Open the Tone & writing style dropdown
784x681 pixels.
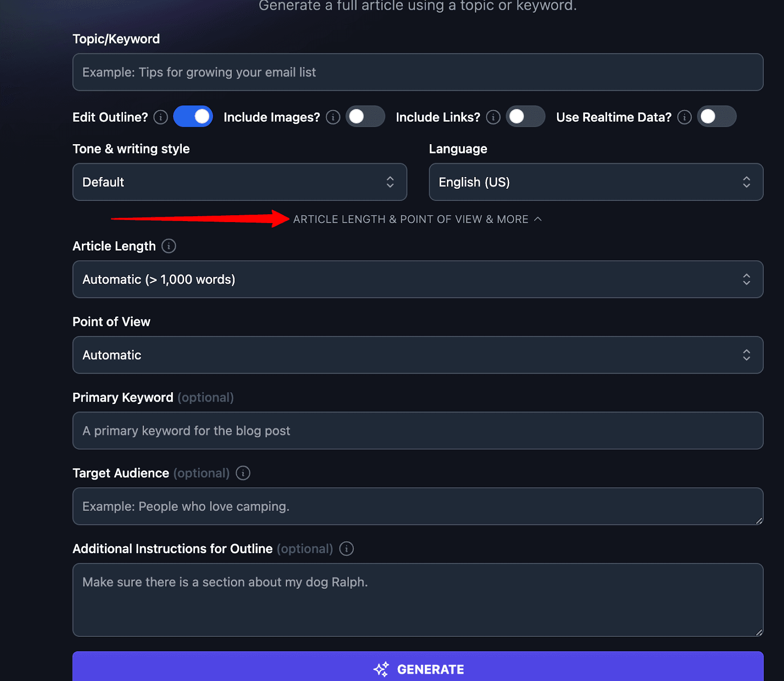tap(240, 182)
